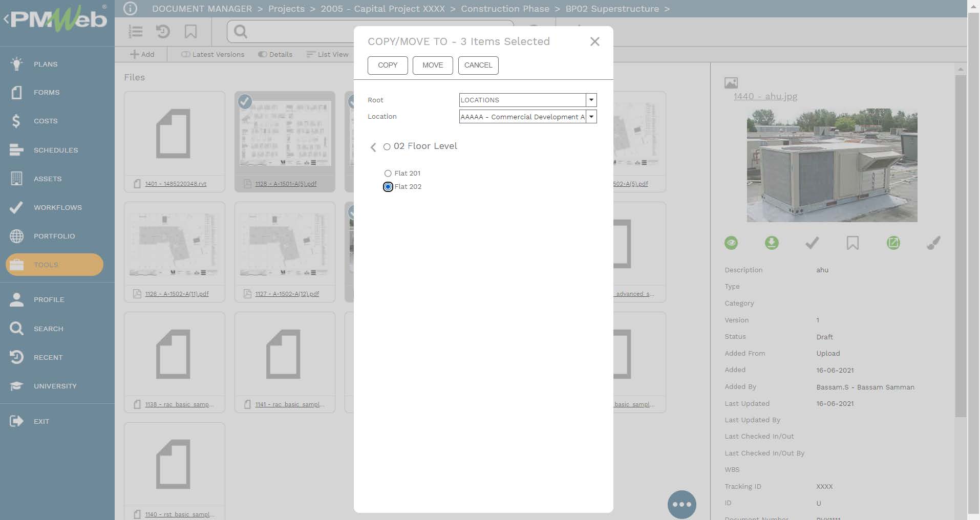The width and height of the screenshot is (980, 520).
Task: Click the blue three-dots floating action button
Action: click(x=681, y=504)
